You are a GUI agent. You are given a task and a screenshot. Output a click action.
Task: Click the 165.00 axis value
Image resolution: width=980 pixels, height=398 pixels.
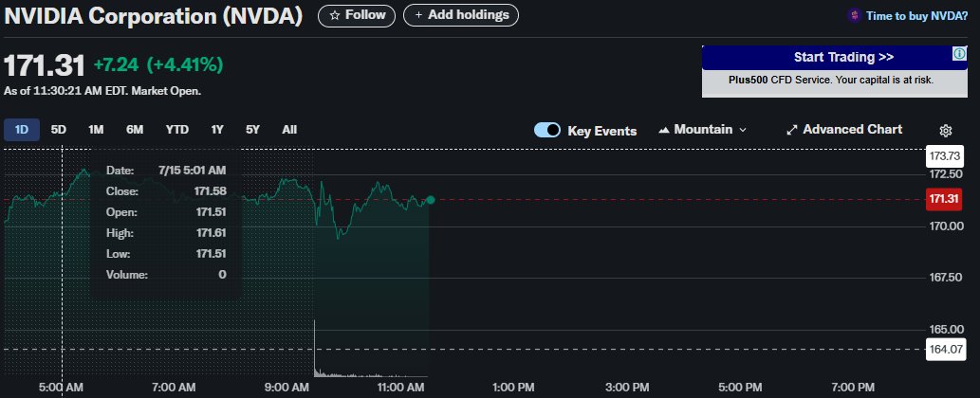coord(947,329)
